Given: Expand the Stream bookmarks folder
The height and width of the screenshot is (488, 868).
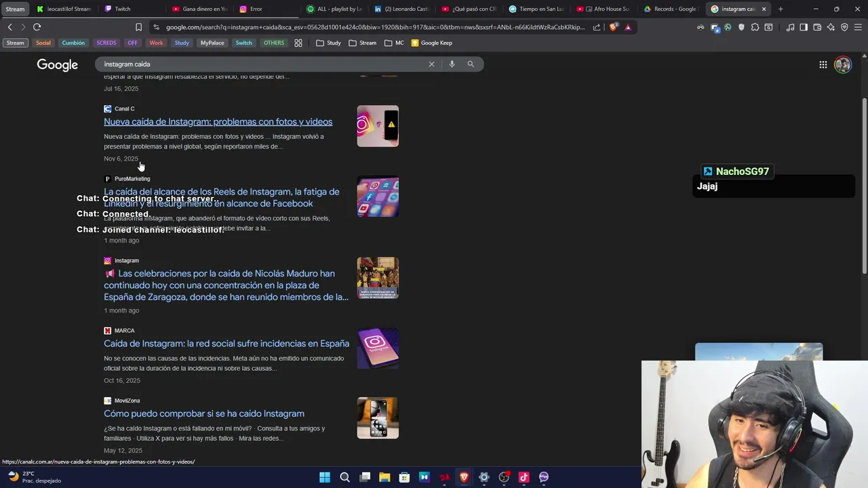Looking at the screenshot, I should pos(363,43).
